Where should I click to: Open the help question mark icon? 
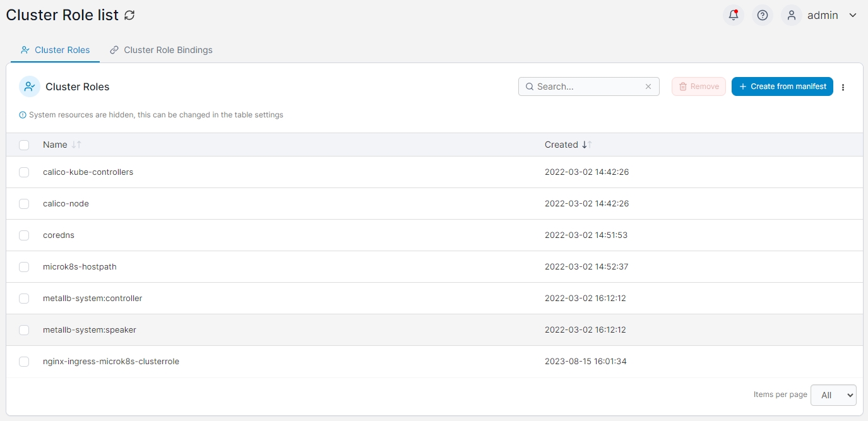point(763,15)
